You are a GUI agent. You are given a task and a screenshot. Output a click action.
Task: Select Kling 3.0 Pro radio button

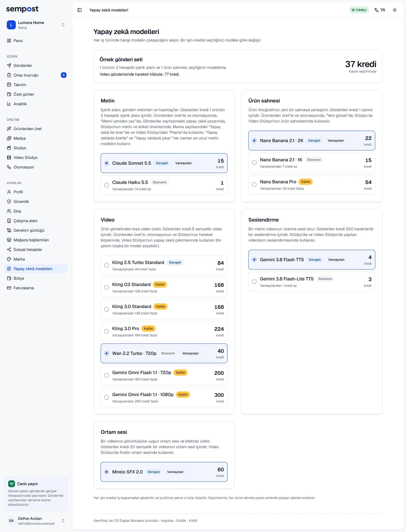107,331
